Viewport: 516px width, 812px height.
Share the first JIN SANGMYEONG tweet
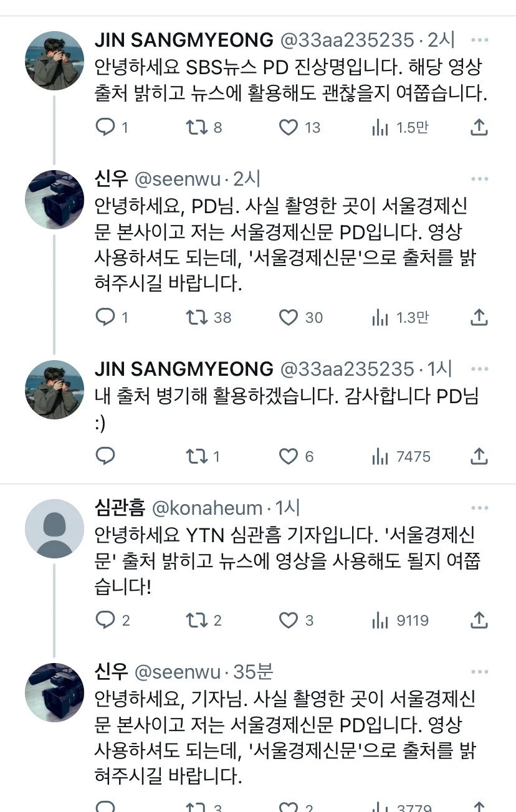pos(478,128)
